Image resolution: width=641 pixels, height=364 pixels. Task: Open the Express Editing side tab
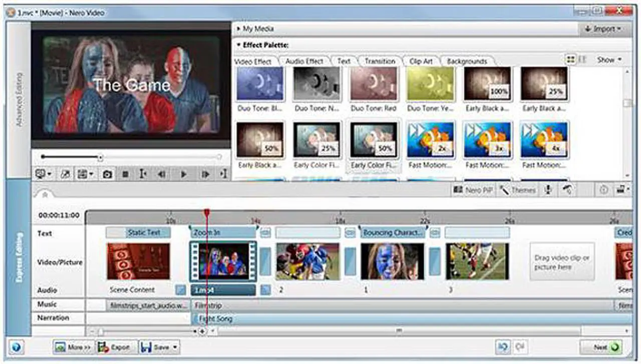point(19,257)
